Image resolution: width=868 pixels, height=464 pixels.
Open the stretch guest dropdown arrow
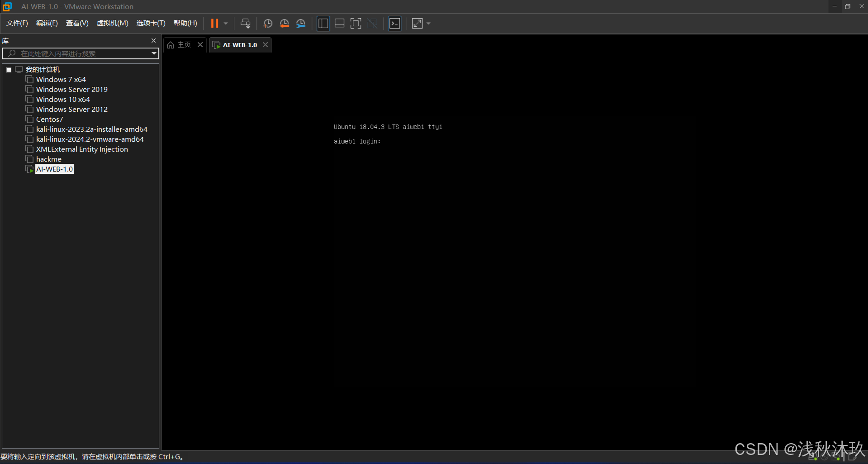428,24
